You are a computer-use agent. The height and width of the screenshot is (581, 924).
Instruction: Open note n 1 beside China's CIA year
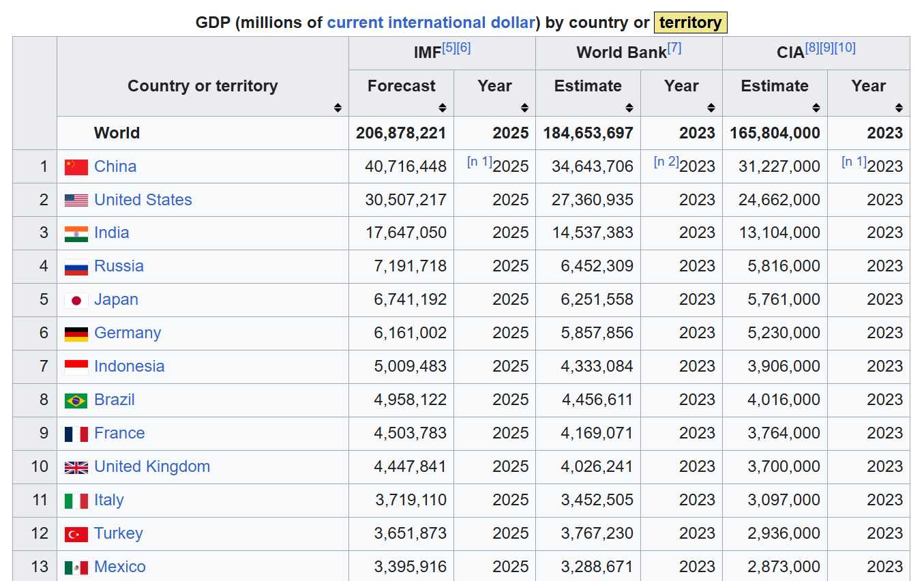coord(854,162)
